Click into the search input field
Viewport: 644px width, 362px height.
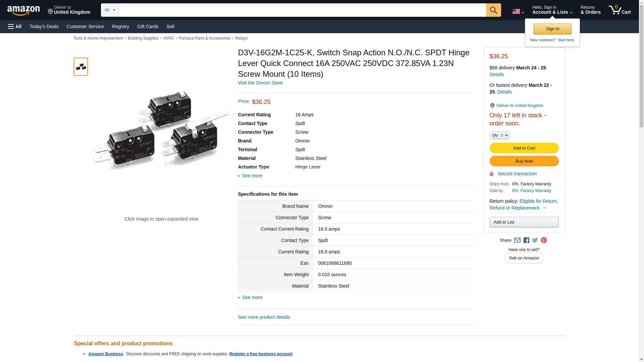(x=302, y=10)
